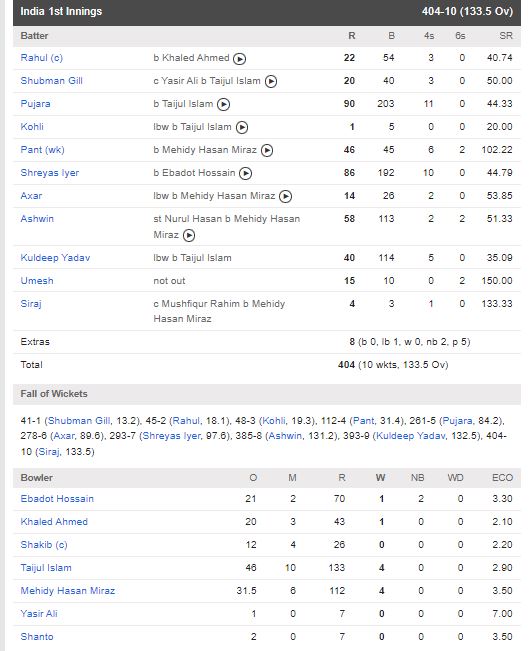The height and width of the screenshot is (651, 529).
Task: Play Shreyas Iyer wicket video icon
Action: [245, 174]
